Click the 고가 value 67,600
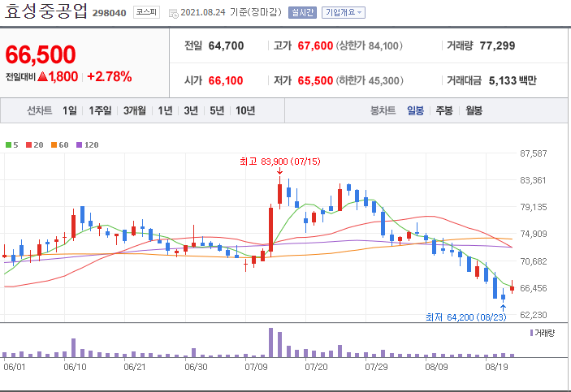The width and height of the screenshot is (571, 392). tap(315, 46)
